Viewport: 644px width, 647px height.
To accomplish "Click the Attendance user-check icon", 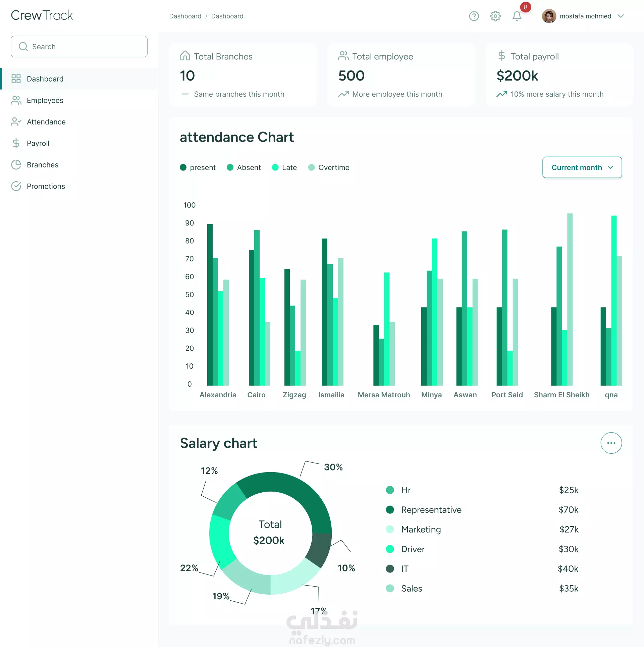I will [x=16, y=122].
